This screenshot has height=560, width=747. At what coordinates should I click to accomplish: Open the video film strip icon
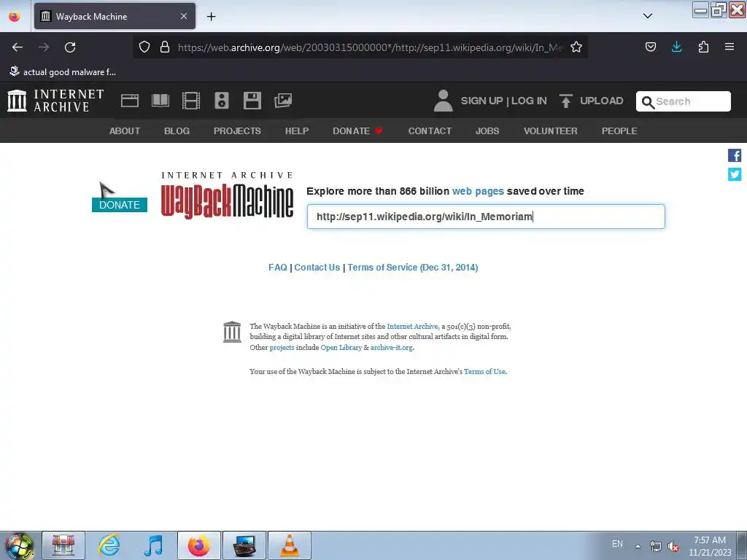(x=190, y=101)
